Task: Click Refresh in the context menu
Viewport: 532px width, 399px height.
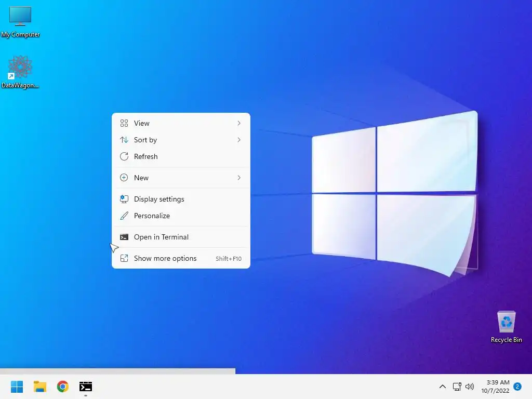Action: click(x=181, y=156)
